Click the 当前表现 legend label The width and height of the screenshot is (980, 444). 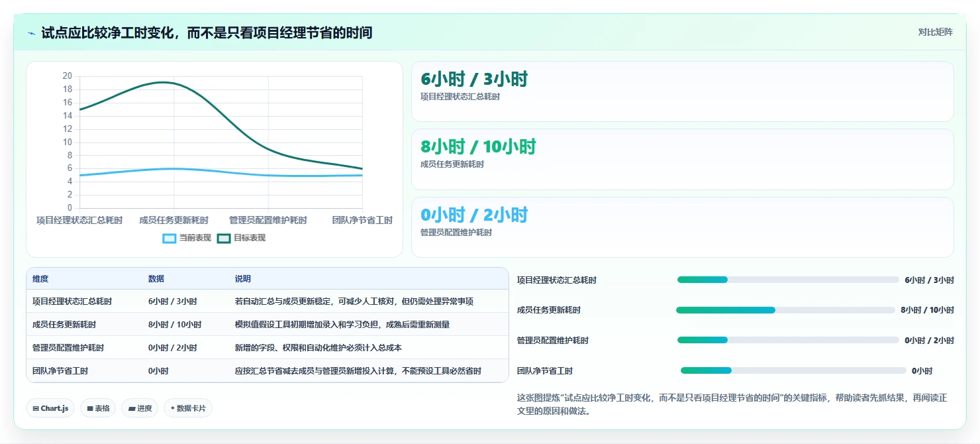[195, 238]
